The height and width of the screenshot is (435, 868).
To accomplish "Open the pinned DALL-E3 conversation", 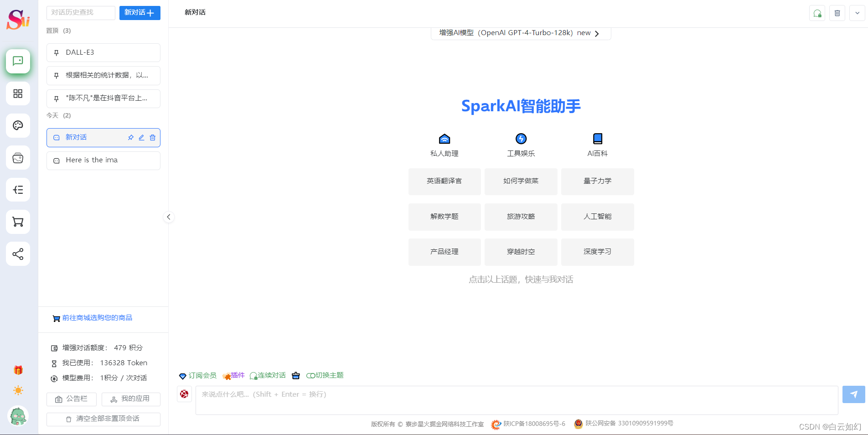I will point(103,52).
